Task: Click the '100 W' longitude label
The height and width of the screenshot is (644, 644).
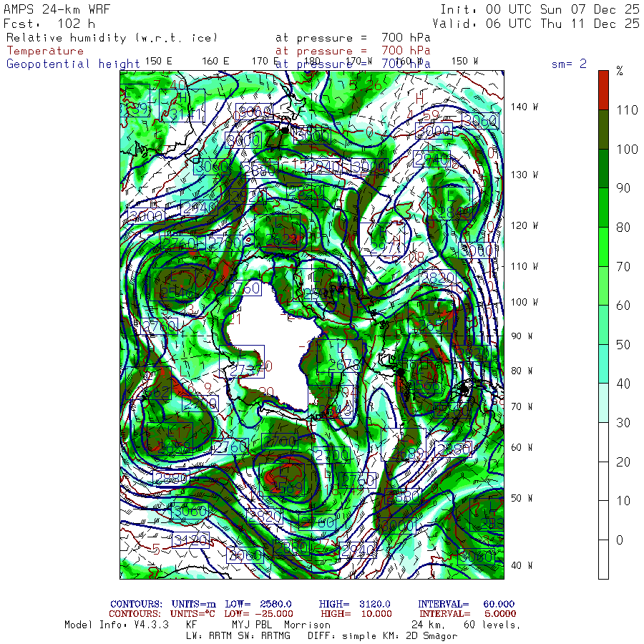Action: (525, 302)
